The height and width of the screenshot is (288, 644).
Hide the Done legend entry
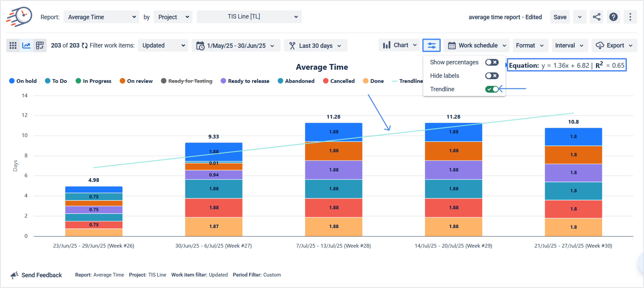coord(373,81)
